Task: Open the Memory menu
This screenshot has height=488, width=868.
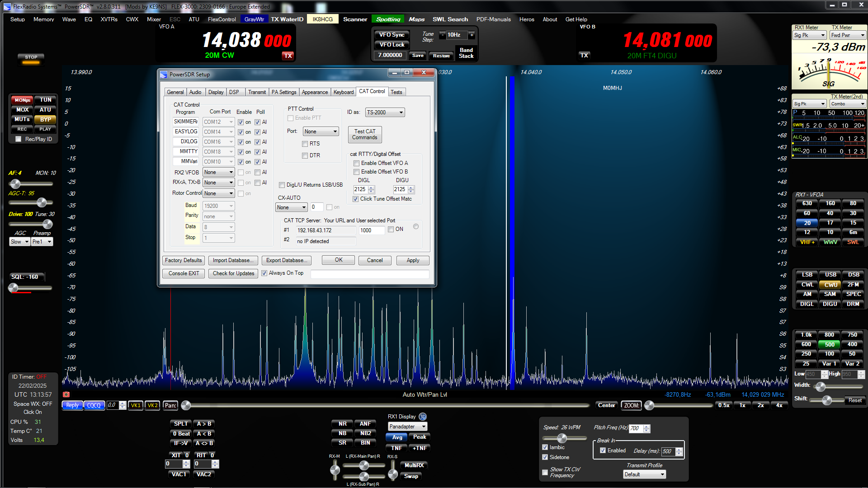Action: click(x=43, y=19)
